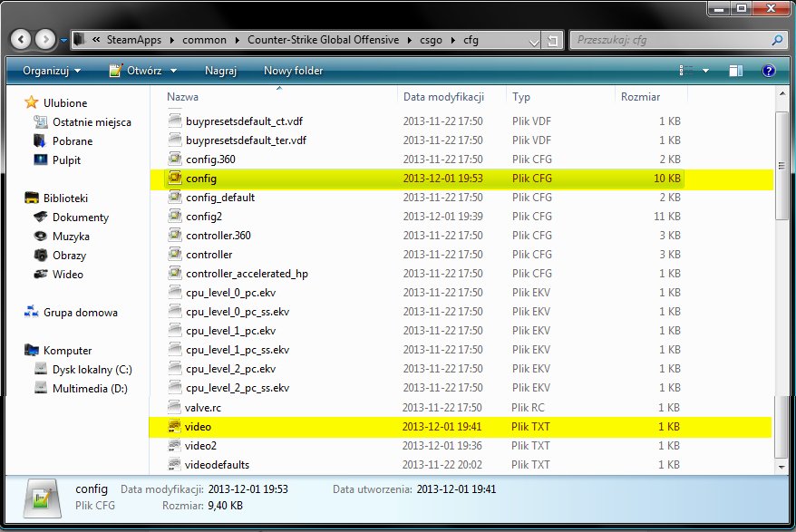Go back with the Back arrow button
This screenshot has height=532, width=796.
[21, 39]
